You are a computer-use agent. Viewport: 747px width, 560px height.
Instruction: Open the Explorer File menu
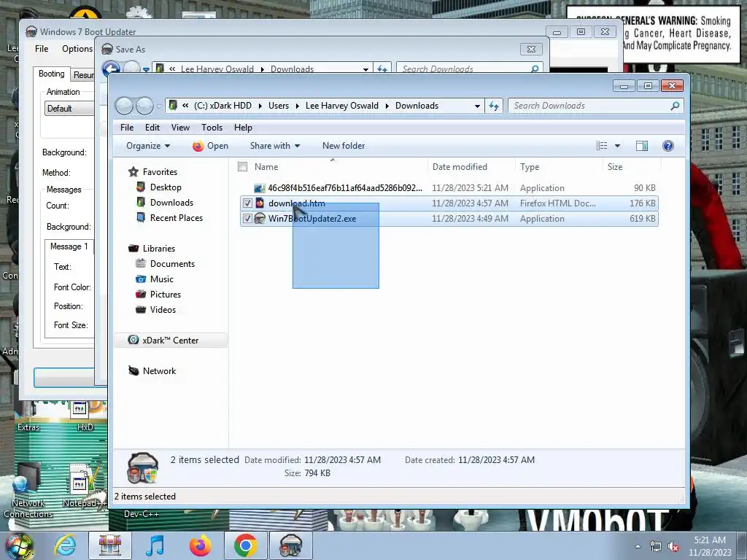(x=127, y=128)
